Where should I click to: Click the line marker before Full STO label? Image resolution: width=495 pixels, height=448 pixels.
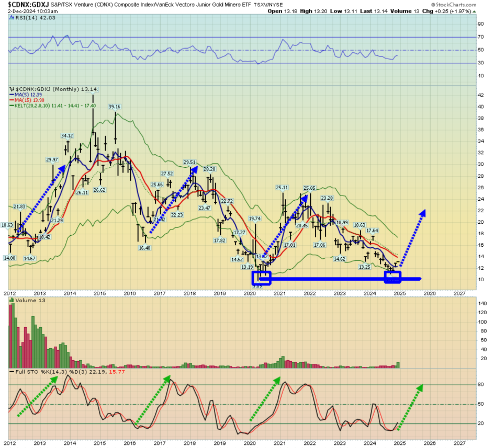(x=12, y=372)
